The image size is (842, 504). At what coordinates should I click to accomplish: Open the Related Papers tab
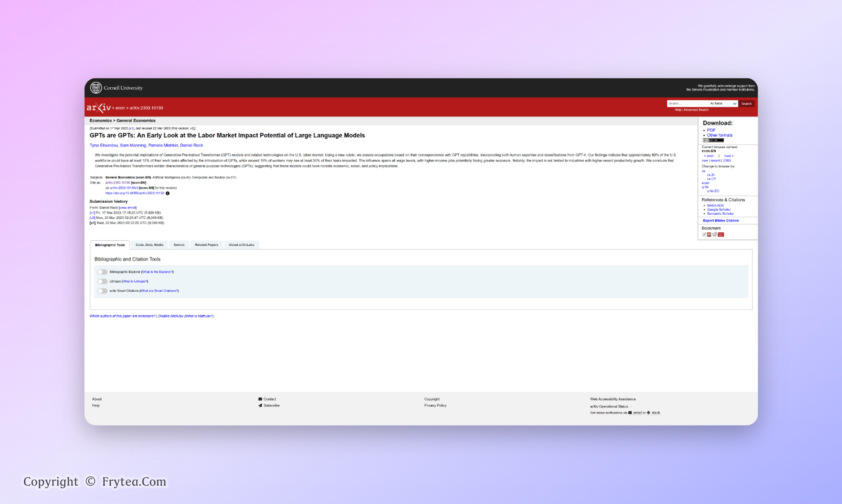tap(206, 245)
